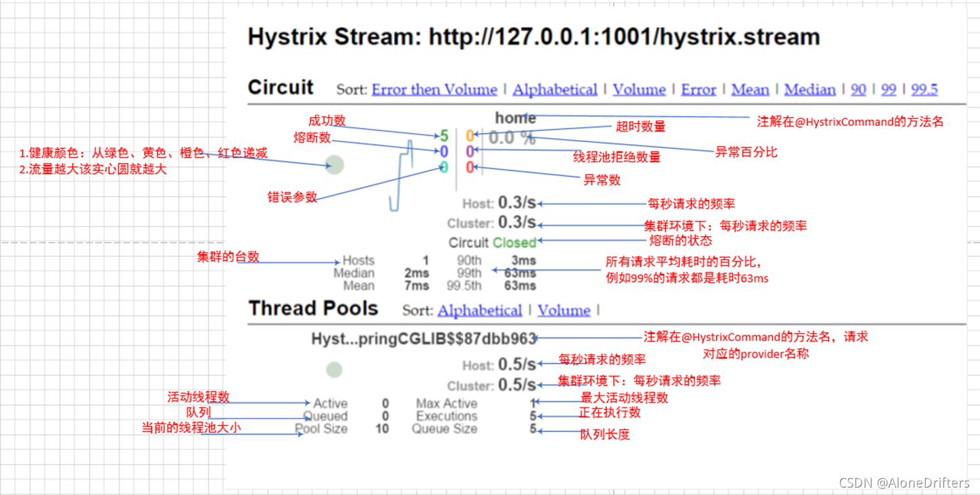Screen dimensions: 980x495
Task: Sort Circuit section Alphabetical link
Action: tap(555, 89)
